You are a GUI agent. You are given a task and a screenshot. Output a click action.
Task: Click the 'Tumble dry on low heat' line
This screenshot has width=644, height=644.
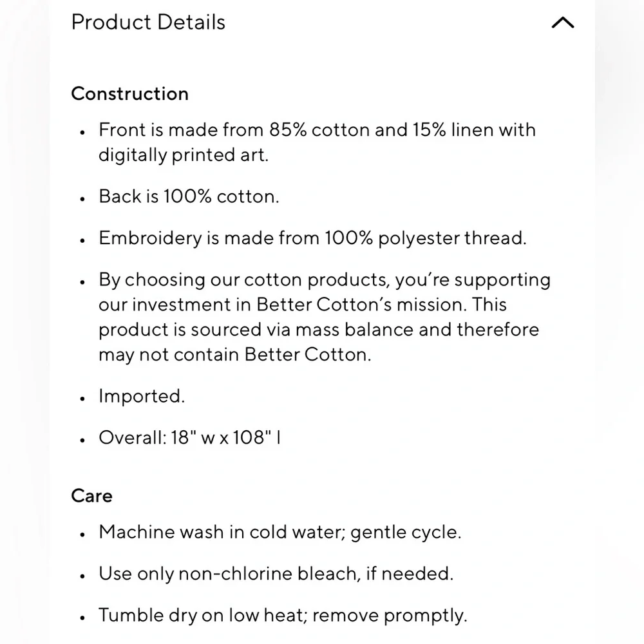click(282, 616)
